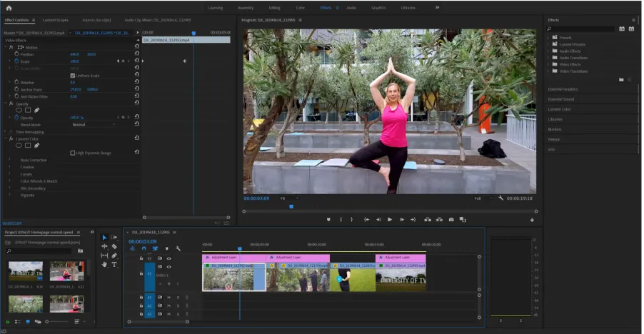Select the Selection tool arrow
This screenshot has width=644, height=334.
pos(104,238)
